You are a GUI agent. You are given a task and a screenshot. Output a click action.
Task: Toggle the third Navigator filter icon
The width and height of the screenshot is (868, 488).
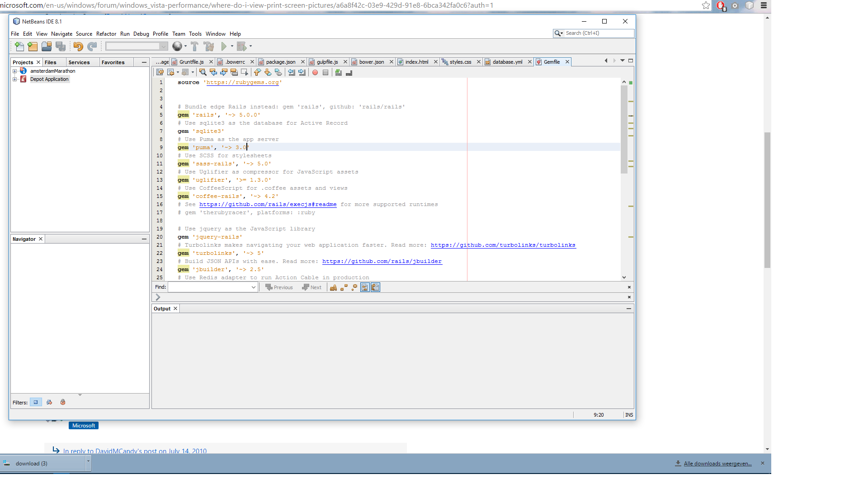(x=63, y=402)
